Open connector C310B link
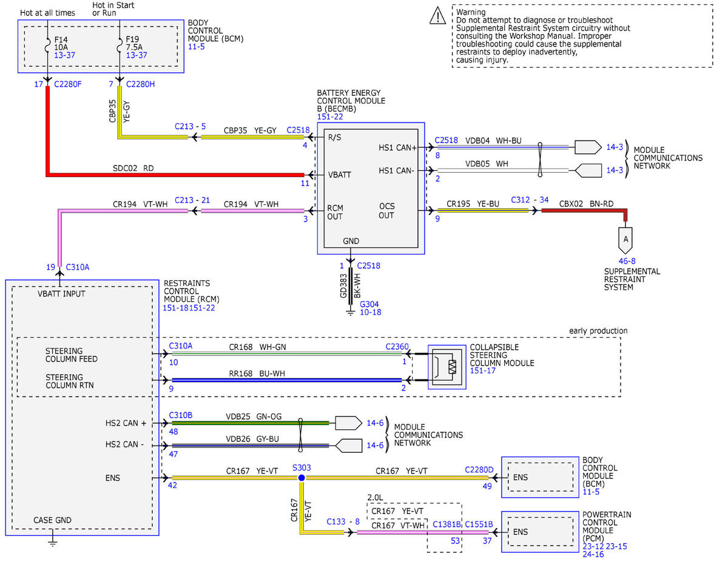 tap(181, 415)
